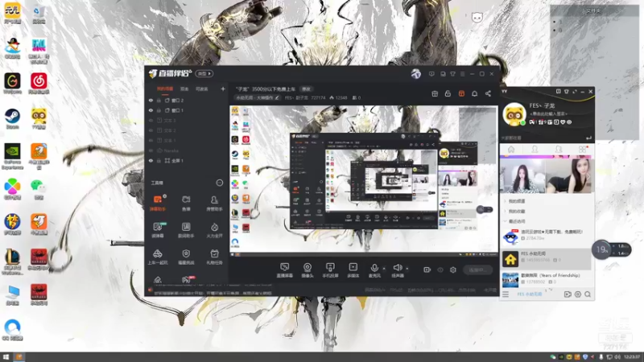644x362 pixels.
Task: Add a new scene with plus button
Action: click(x=223, y=88)
